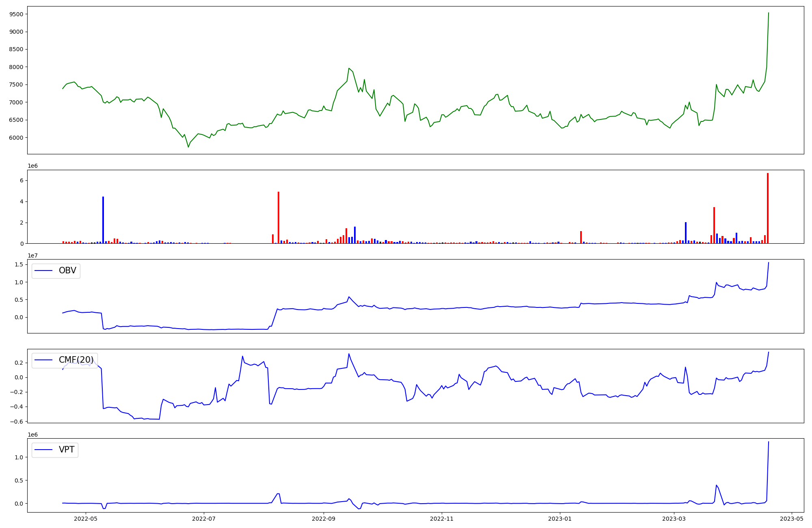Screen dimensions: 812x528
Task: Click the 2023-01 date axis label
Action: tap(560, 519)
